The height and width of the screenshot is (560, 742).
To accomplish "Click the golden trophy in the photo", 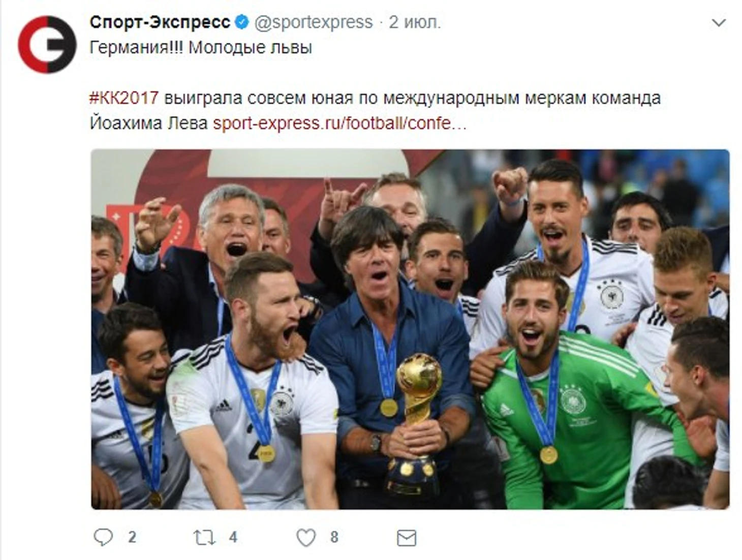I will (x=414, y=424).
